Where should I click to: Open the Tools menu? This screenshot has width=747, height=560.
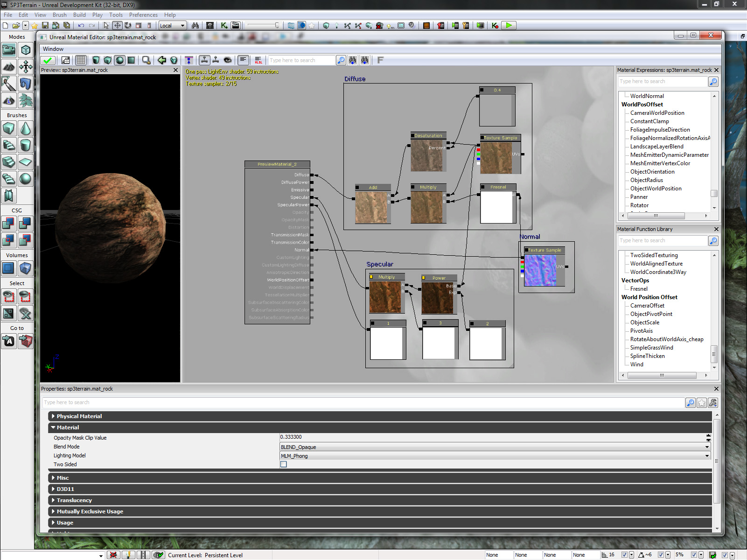[x=116, y=15]
